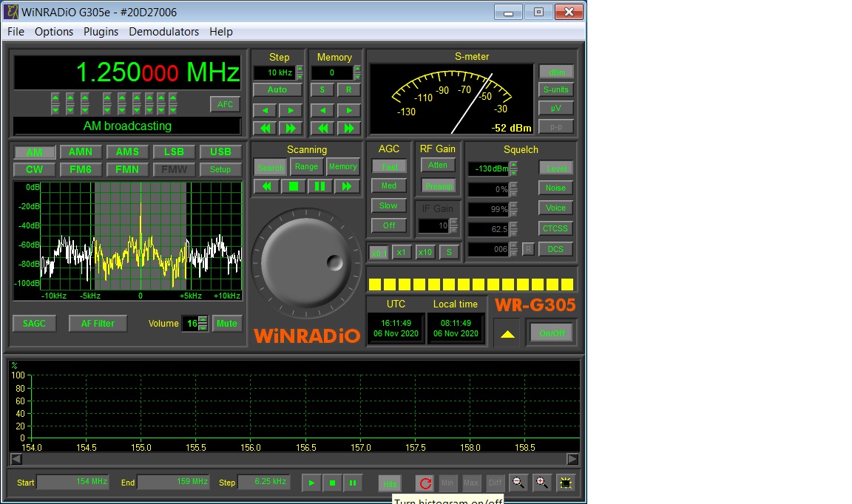Start the sweep with the play button

pos(311,483)
